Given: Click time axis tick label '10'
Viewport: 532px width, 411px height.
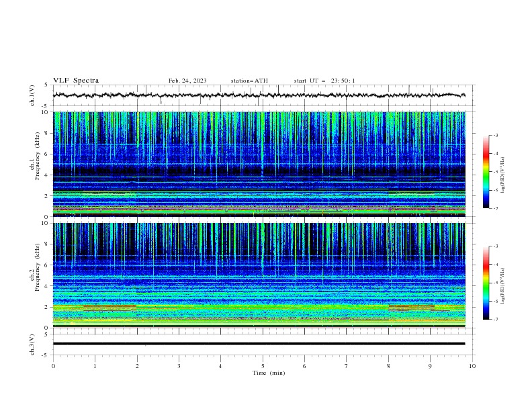Looking at the screenshot, I should click(472, 366).
